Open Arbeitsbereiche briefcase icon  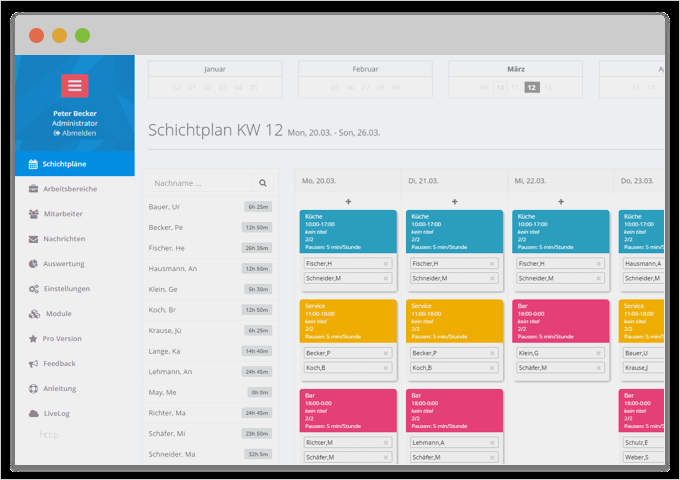click(x=33, y=189)
